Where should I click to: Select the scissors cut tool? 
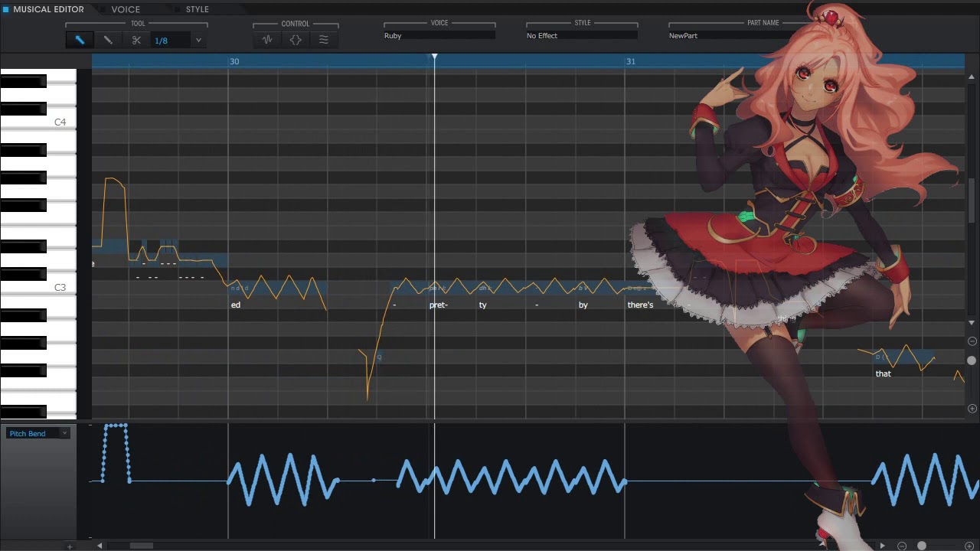coord(136,40)
